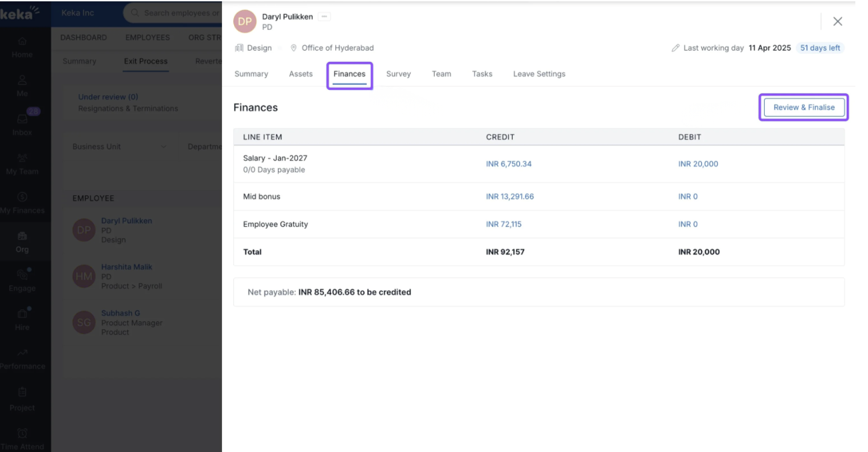Open the Performance sidebar icon
The width and height of the screenshot is (868, 452).
[x=22, y=353]
